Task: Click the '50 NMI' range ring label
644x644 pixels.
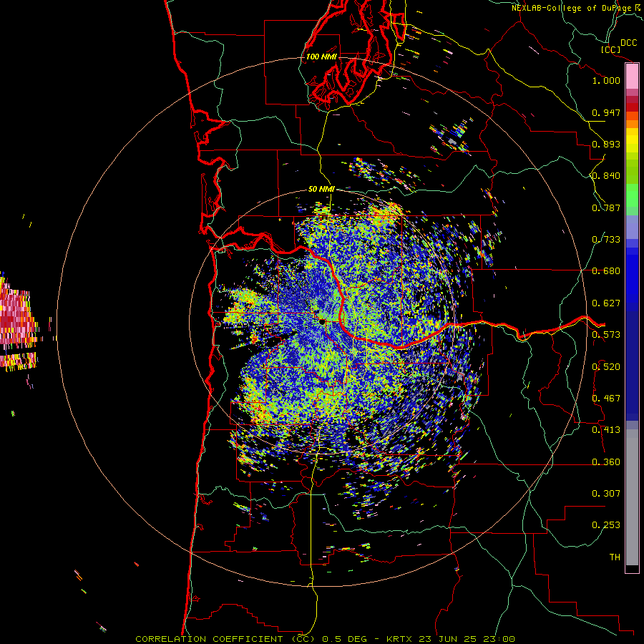Action: click(x=321, y=189)
